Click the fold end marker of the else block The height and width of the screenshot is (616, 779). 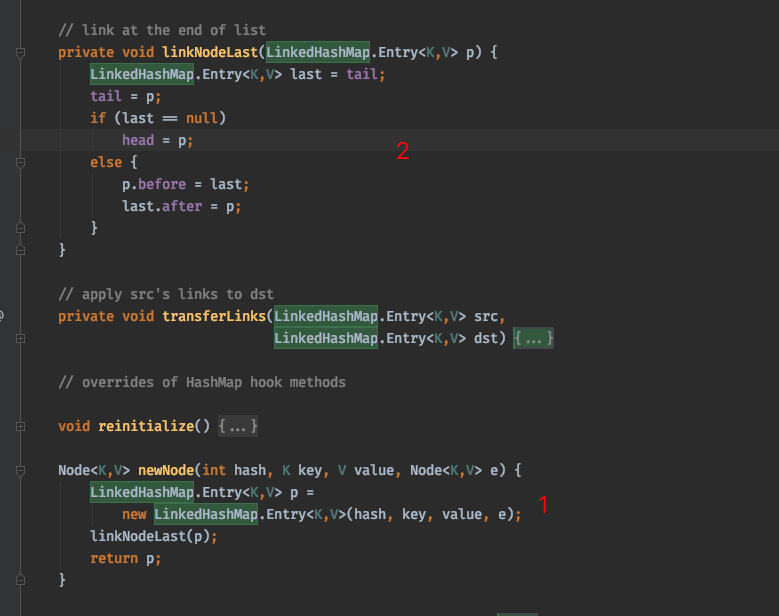click(x=20, y=228)
